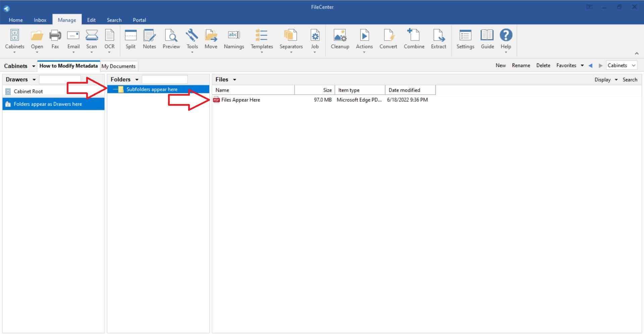Select the 'Files Appear Here' PDF file

pos(240,100)
